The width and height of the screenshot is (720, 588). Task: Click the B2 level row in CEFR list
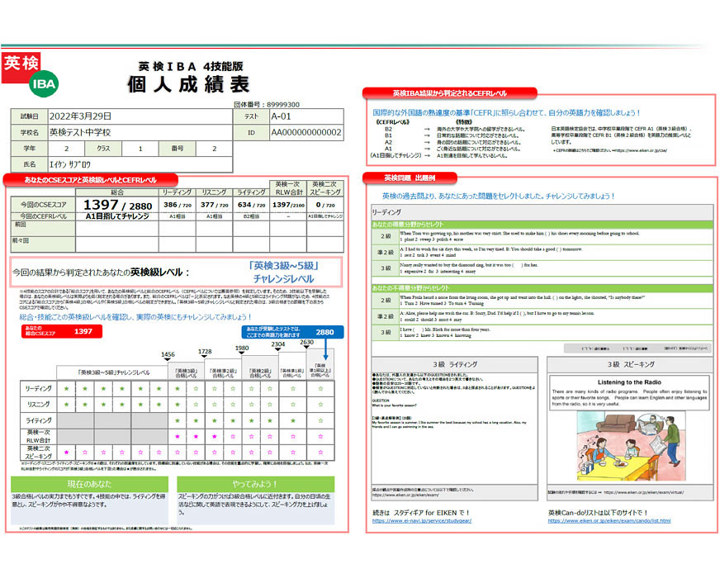pos(455,129)
